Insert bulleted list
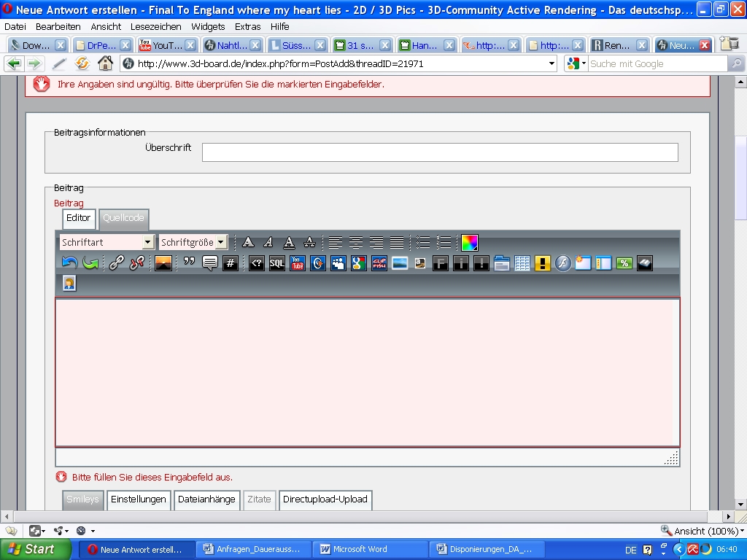Image resolution: width=747 pixels, height=560 pixels. [x=422, y=242]
